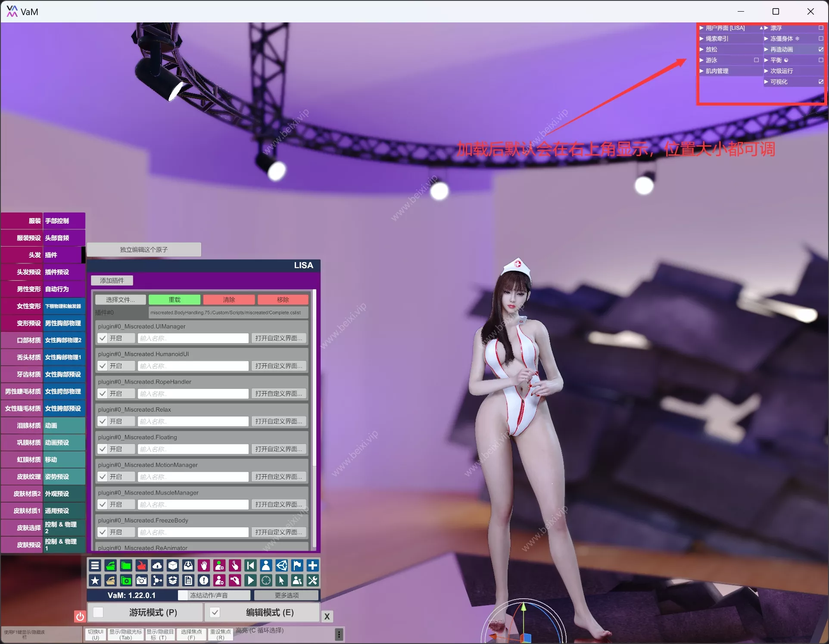
Task: Toggle 开启 checkbox for Miscreated.UIManager
Action: coord(103,338)
